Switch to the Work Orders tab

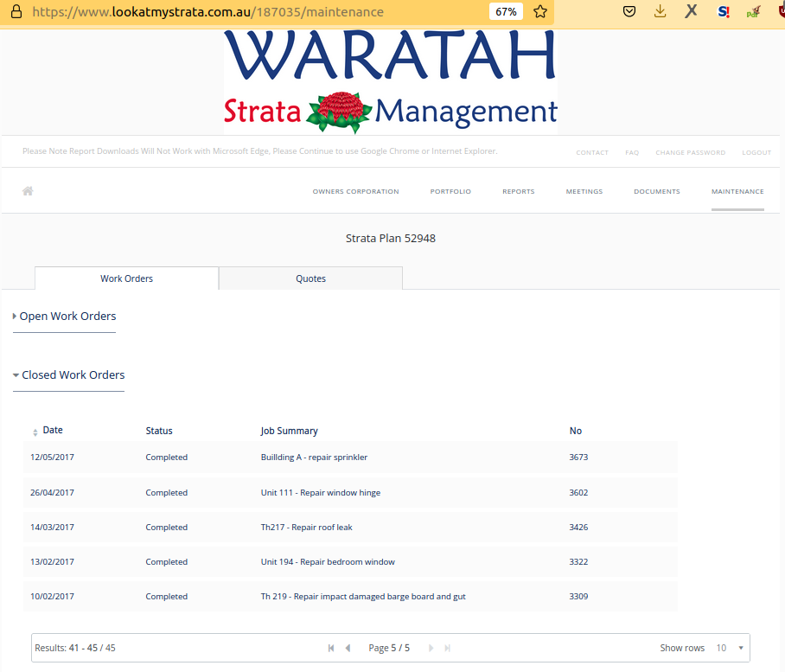click(x=127, y=278)
